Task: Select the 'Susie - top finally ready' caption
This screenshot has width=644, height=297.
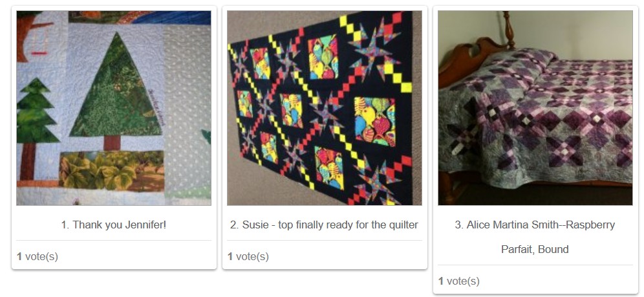Action: [x=325, y=225]
